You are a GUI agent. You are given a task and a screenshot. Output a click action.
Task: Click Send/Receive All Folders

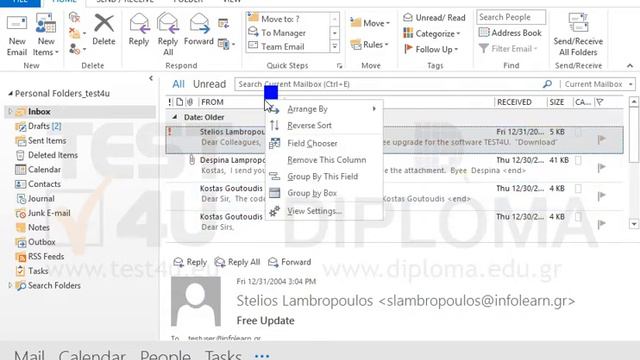(x=578, y=35)
